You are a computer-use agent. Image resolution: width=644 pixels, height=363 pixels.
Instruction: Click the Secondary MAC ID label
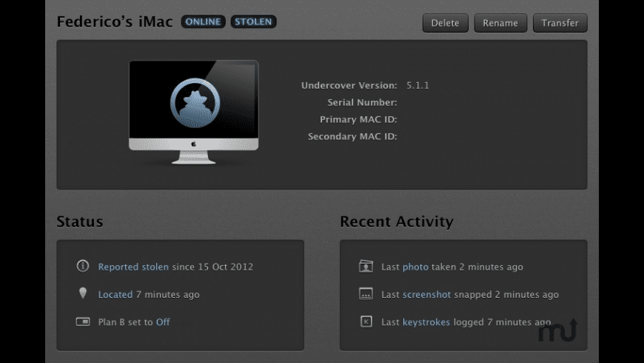[352, 136]
